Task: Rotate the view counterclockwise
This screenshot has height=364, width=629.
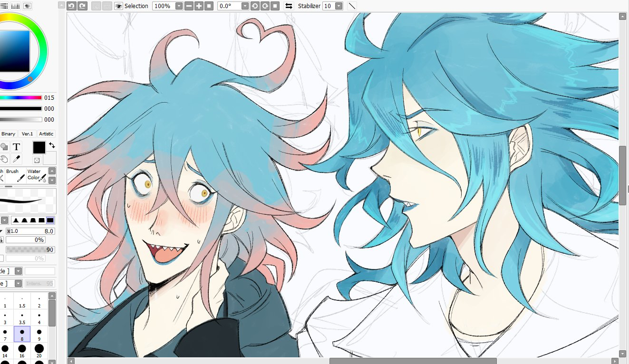Action: coord(254,6)
